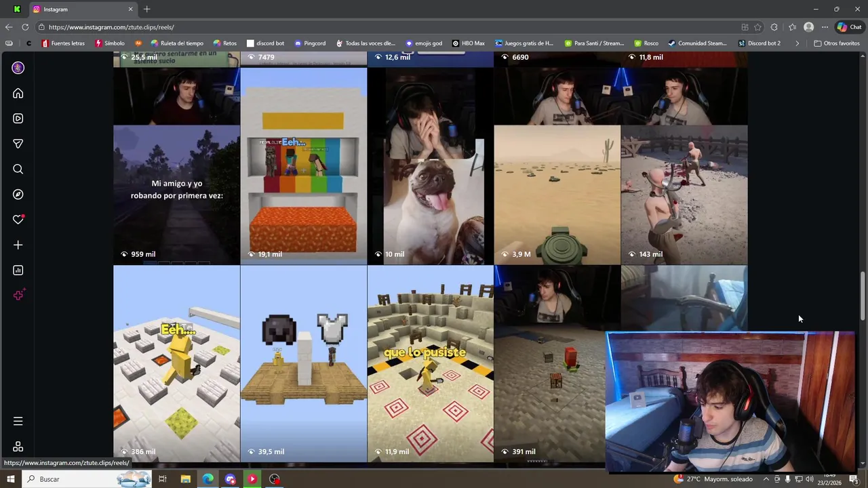The width and height of the screenshot is (868, 488).
Task: Open browser extensions puzzle icon
Action: (774, 27)
